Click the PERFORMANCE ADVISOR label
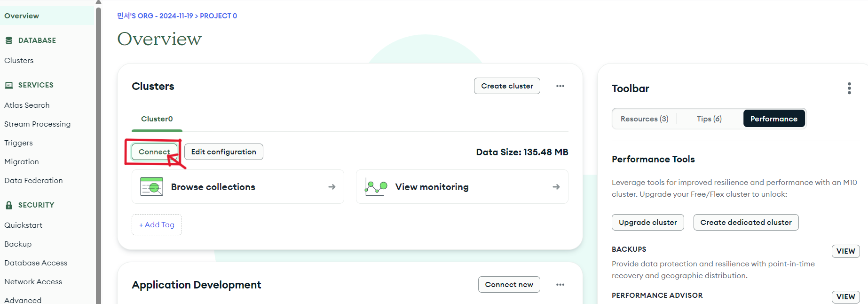 pos(657,296)
